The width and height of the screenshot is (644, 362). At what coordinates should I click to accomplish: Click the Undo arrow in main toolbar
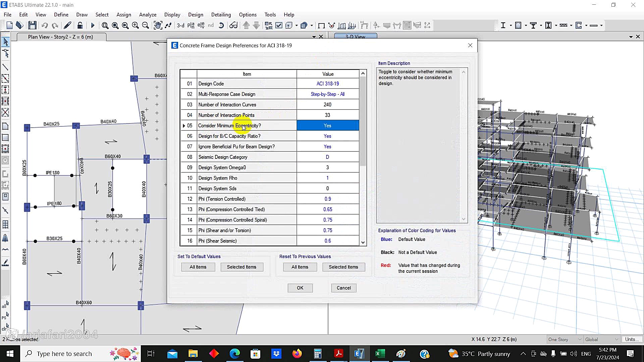tap(45, 25)
